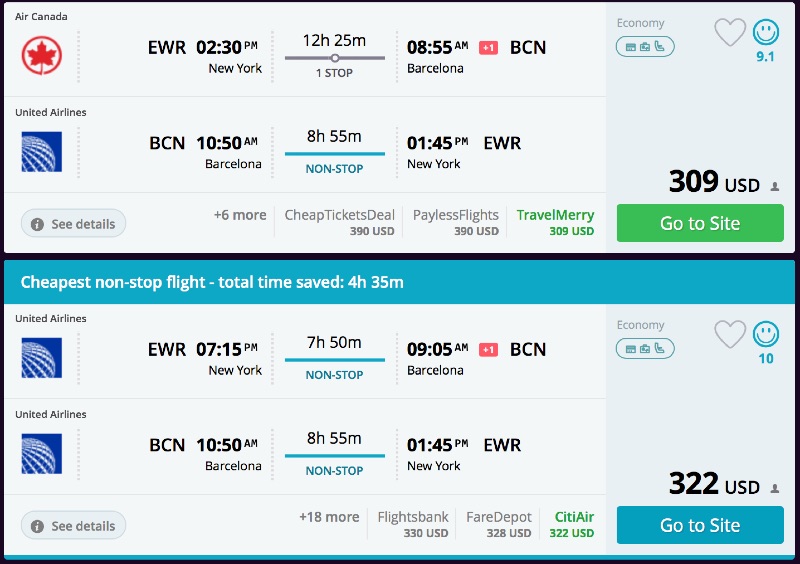Viewport: 800px width, 564px height.
Task: Click United logo on 07:15 PM departure
Action: click(x=42, y=357)
